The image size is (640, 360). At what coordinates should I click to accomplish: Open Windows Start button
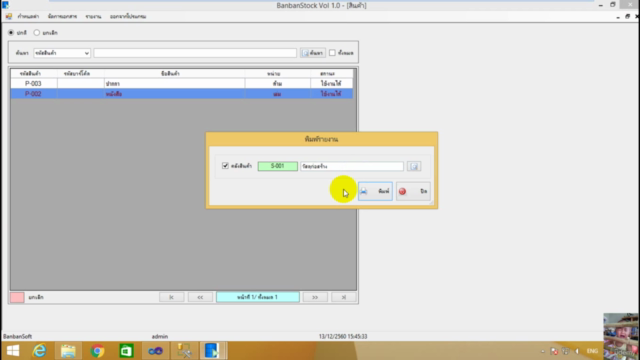pos(13,351)
